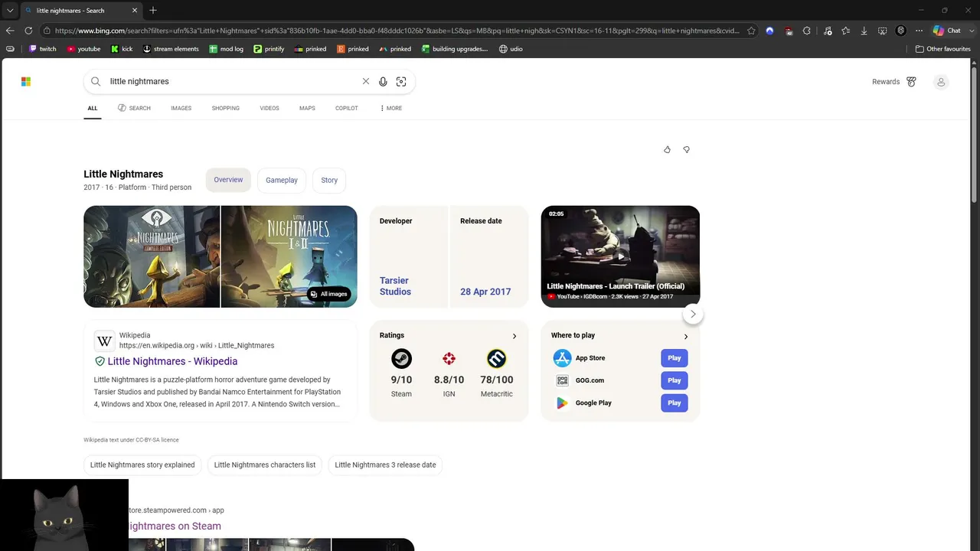980x551 pixels.
Task: Click the blue circular extension icon in toolbar
Action: (x=769, y=31)
